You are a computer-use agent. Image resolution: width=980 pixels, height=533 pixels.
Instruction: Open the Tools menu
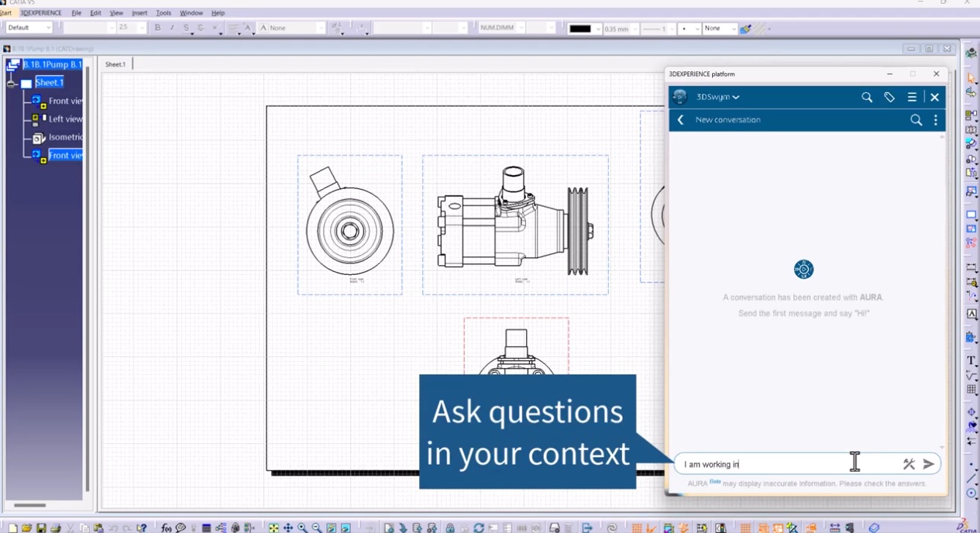[163, 13]
